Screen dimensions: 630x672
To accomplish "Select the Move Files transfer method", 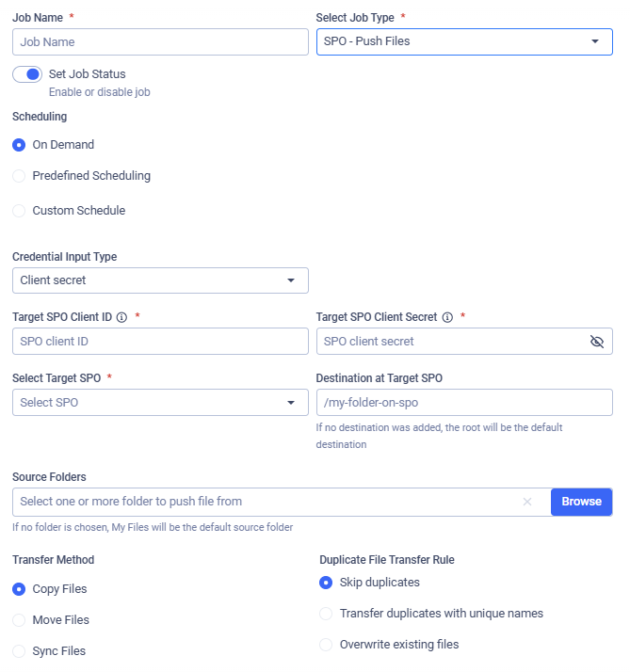I will tap(19, 620).
